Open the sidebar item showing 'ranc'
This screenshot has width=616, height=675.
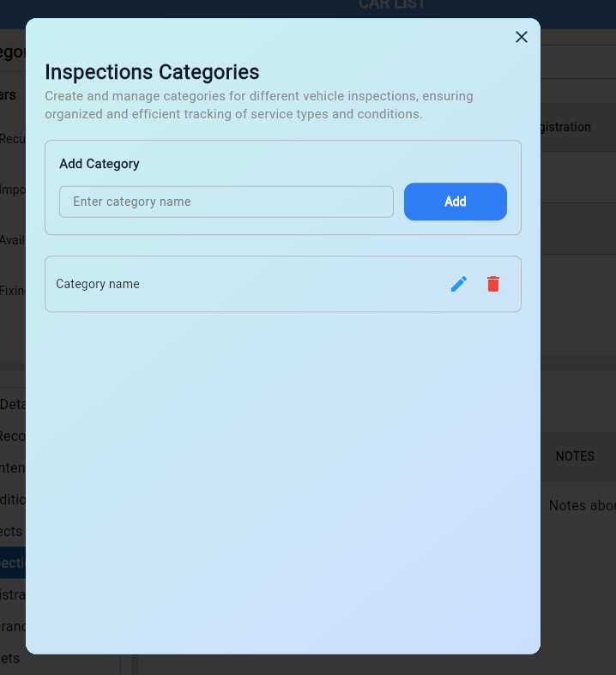pyautogui.click(x=13, y=626)
